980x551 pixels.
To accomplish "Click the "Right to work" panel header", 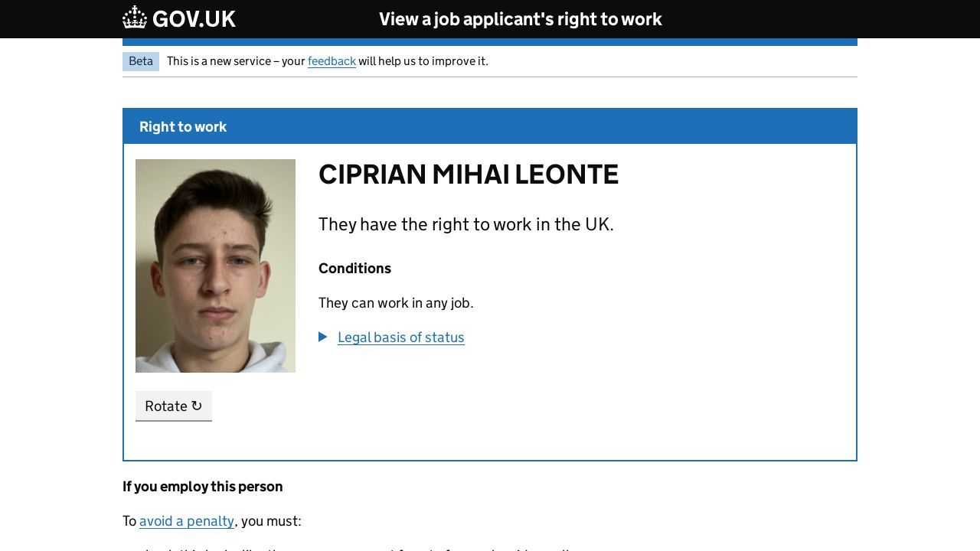I will click(183, 127).
